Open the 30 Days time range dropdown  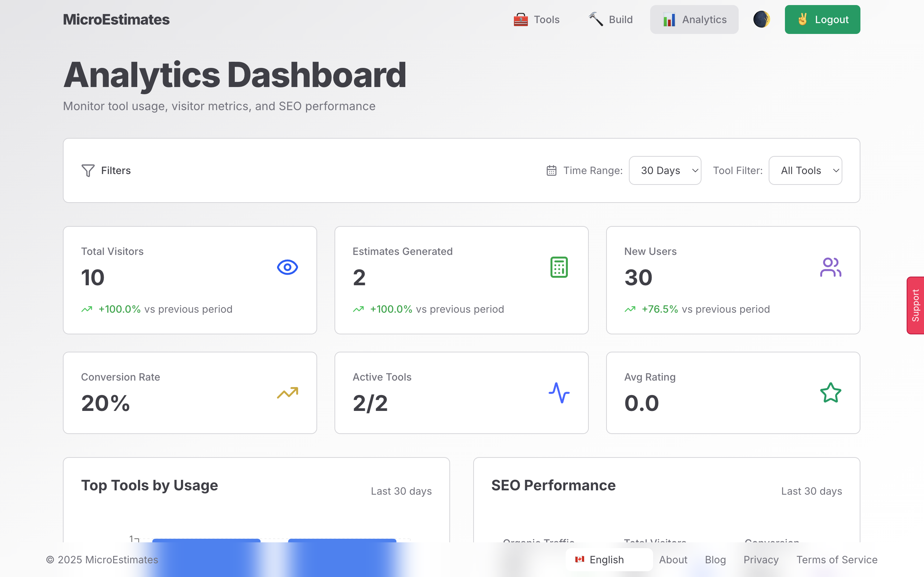[x=665, y=170]
